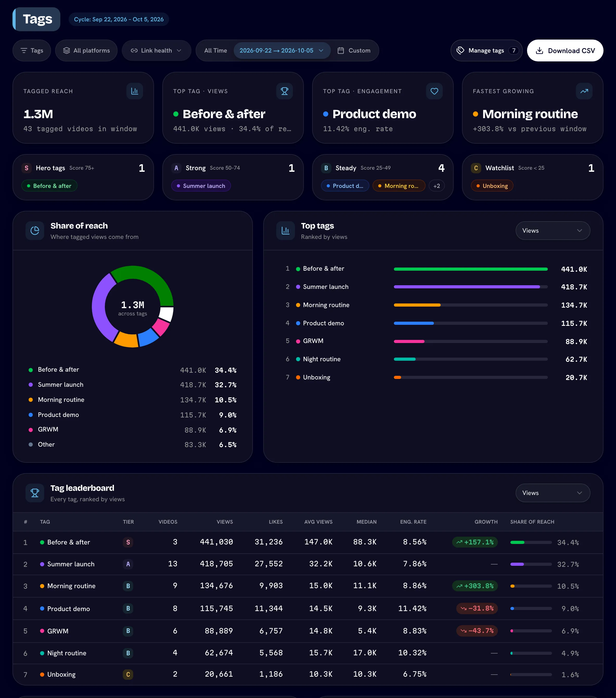616x698 pixels.
Task: Click the trophy icon on Top Tag Views card
Action: pyautogui.click(x=284, y=91)
